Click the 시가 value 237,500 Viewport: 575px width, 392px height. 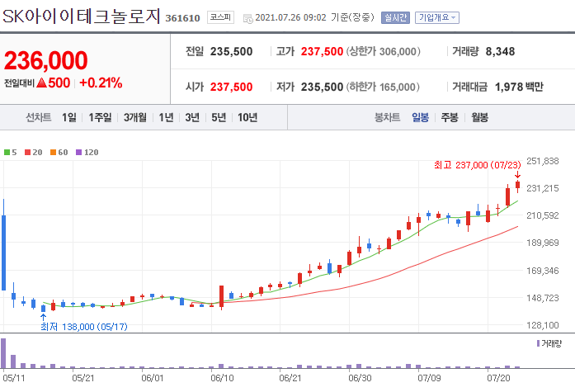(x=231, y=87)
